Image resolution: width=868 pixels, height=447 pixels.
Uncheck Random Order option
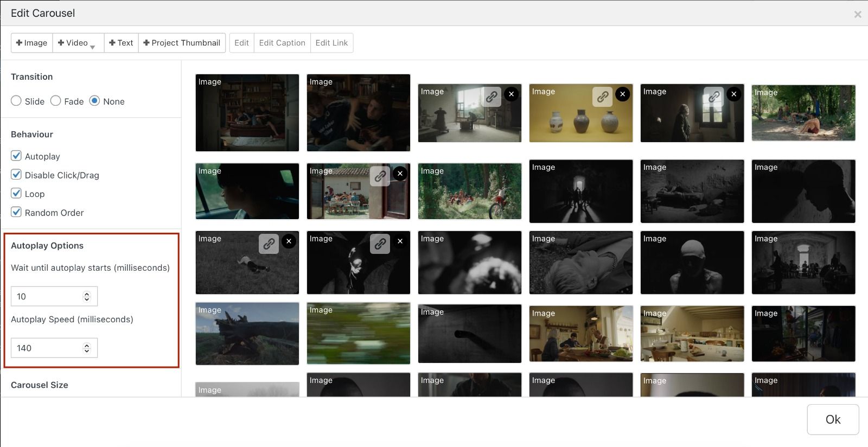16,212
